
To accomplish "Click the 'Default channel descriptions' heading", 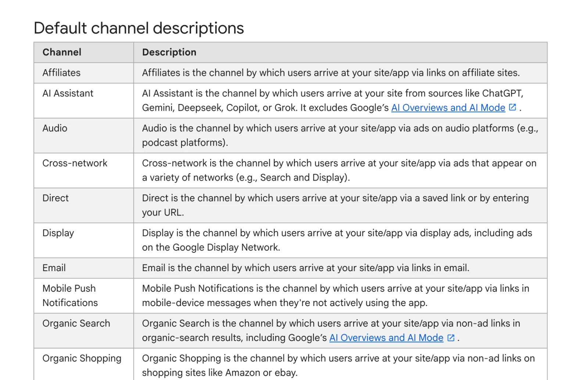I will tap(139, 28).
